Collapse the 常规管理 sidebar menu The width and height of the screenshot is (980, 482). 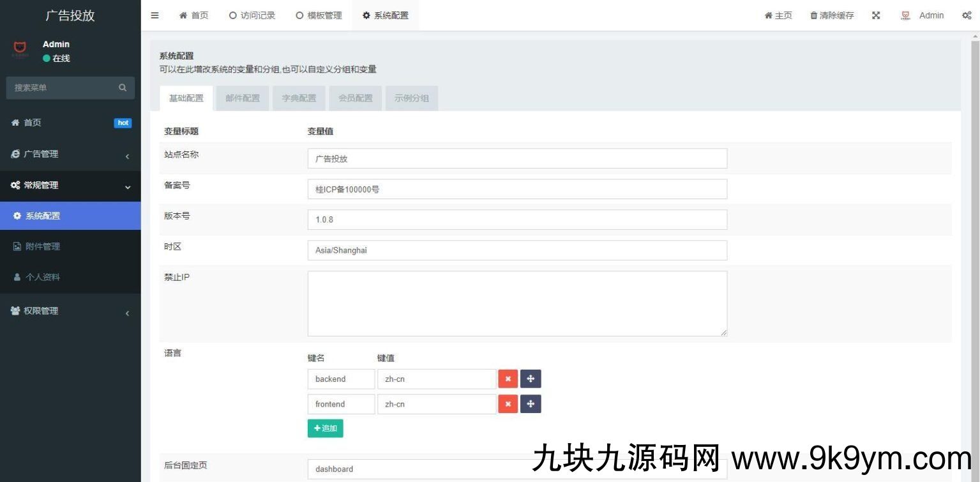click(70, 185)
